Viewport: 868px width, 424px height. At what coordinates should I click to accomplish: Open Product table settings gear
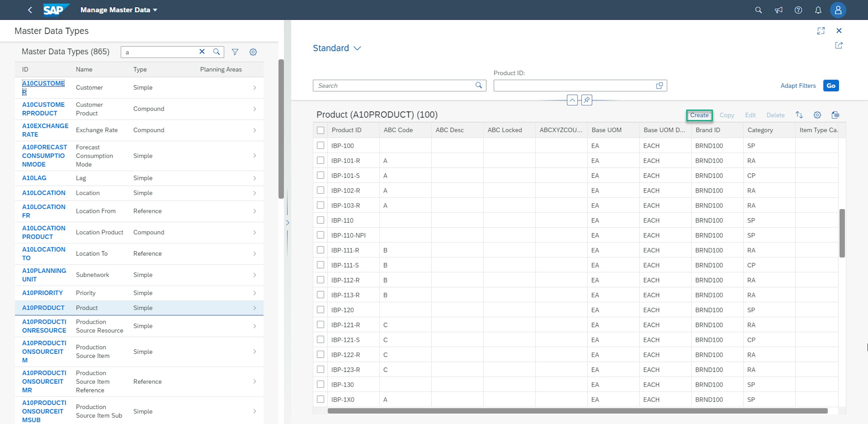pyautogui.click(x=817, y=115)
